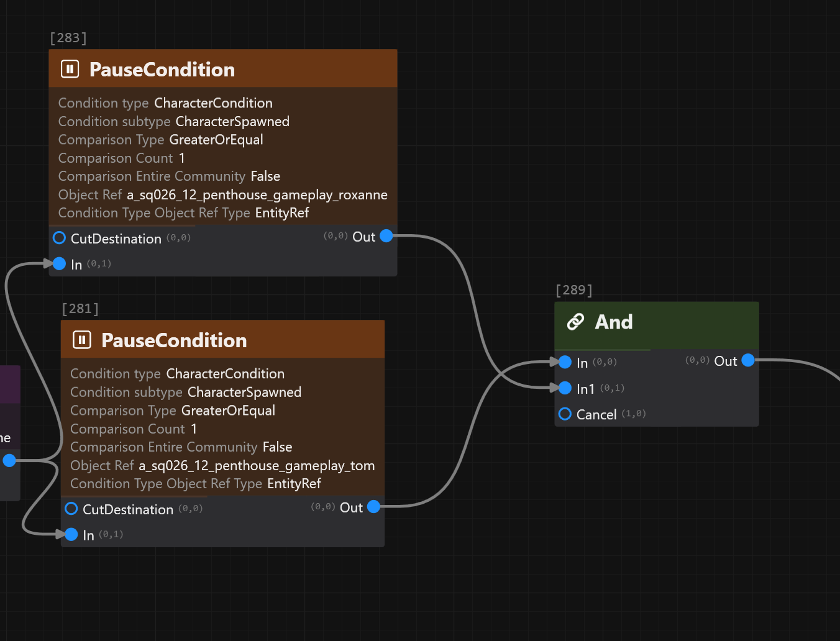840x641 pixels.
Task: Click the In port of node 283
Action: click(60, 264)
